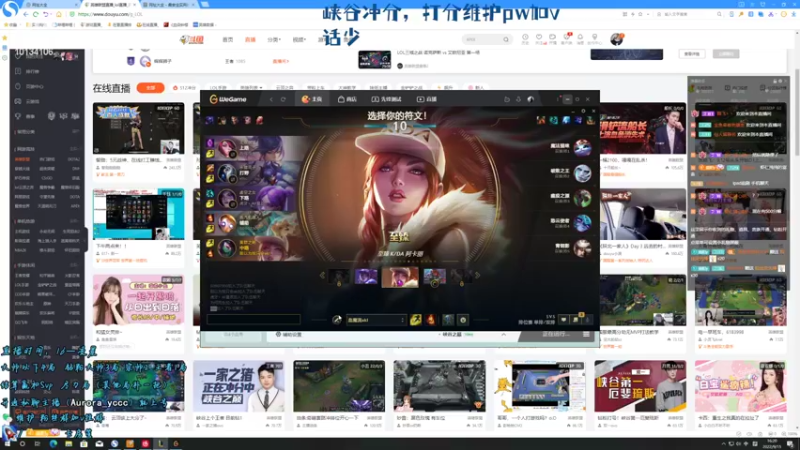Screen dimensions: 800x450
Task: Click WeGame back navigation arrow
Action: click(271, 99)
